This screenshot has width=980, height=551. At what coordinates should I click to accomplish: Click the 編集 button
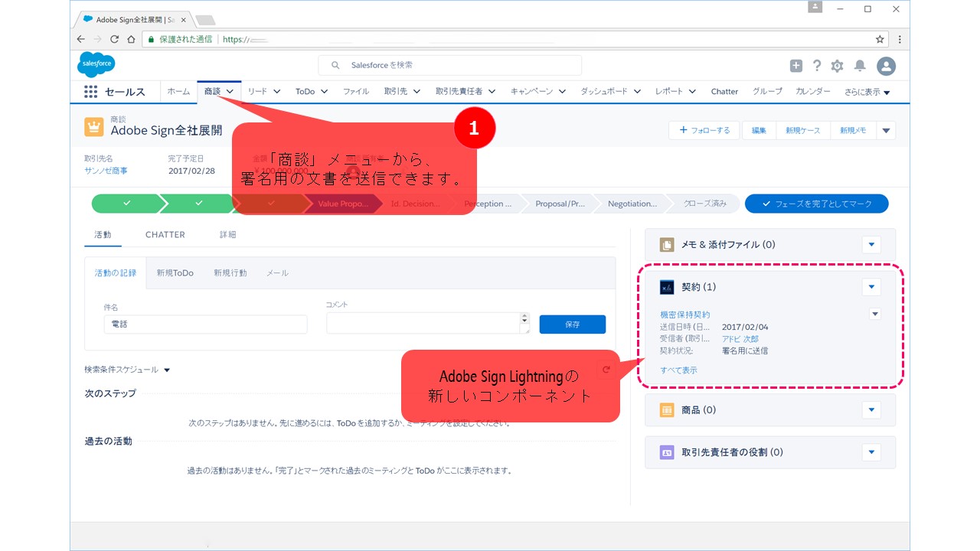tap(759, 131)
